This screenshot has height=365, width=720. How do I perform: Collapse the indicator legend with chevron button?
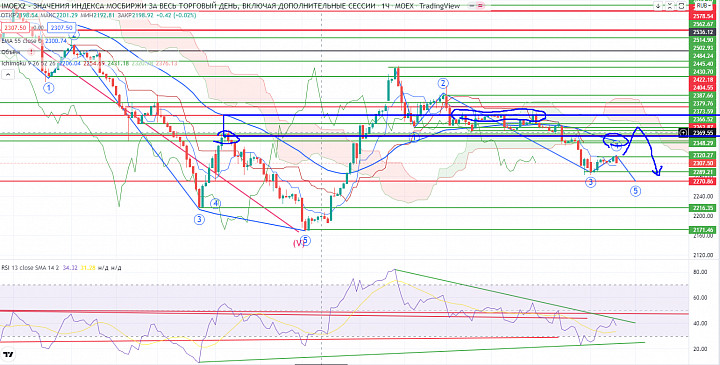pos(8,74)
